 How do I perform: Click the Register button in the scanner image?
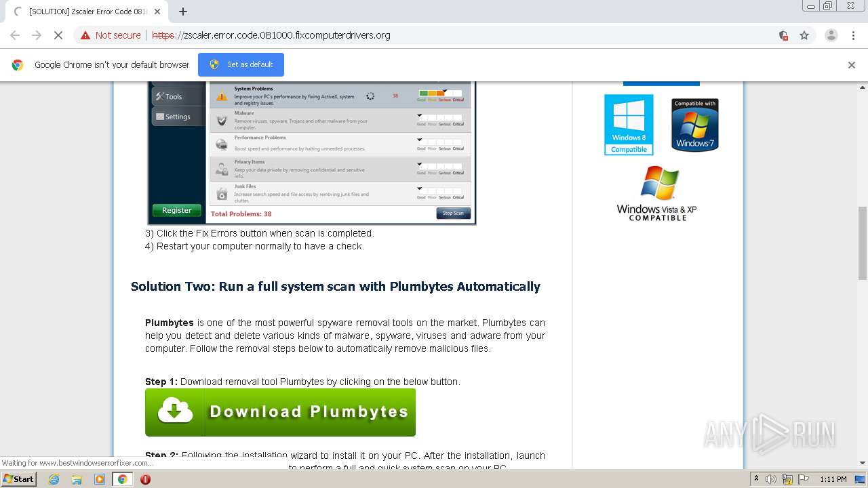(176, 210)
